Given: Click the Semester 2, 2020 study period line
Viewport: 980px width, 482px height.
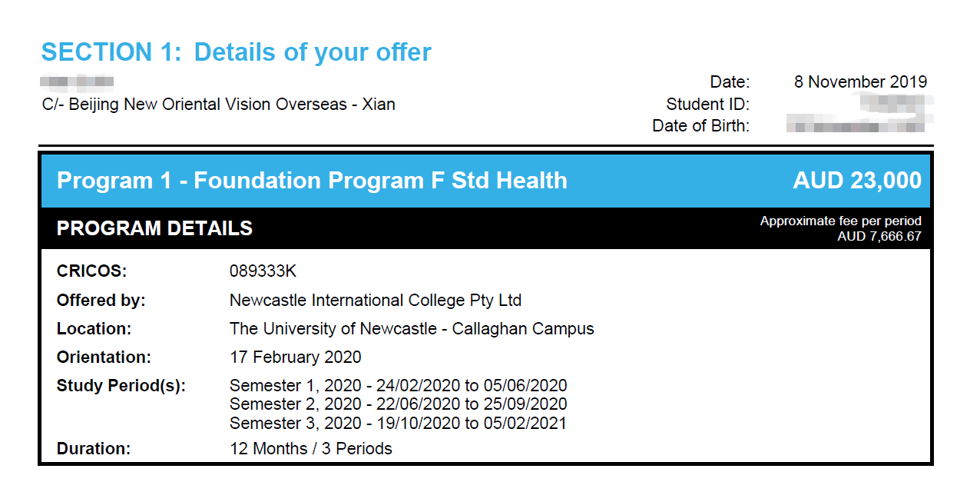Looking at the screenshot, I should coord(399,404).
